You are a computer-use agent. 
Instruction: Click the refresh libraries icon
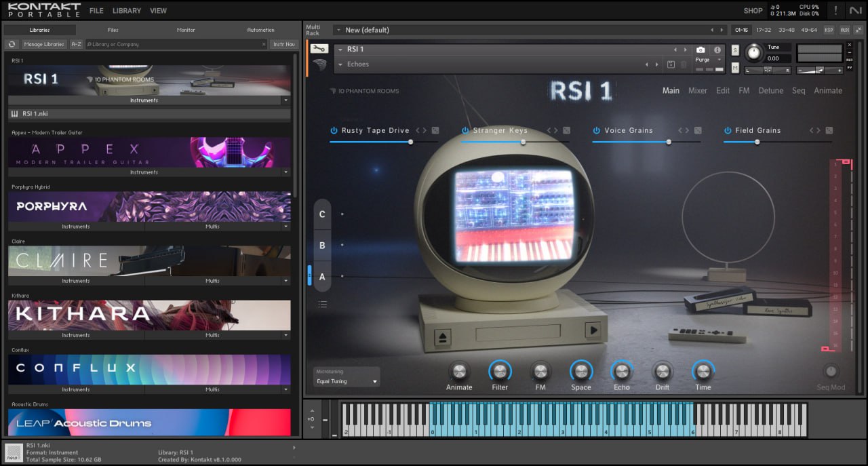pyautogui.click(x=12, y=44)
